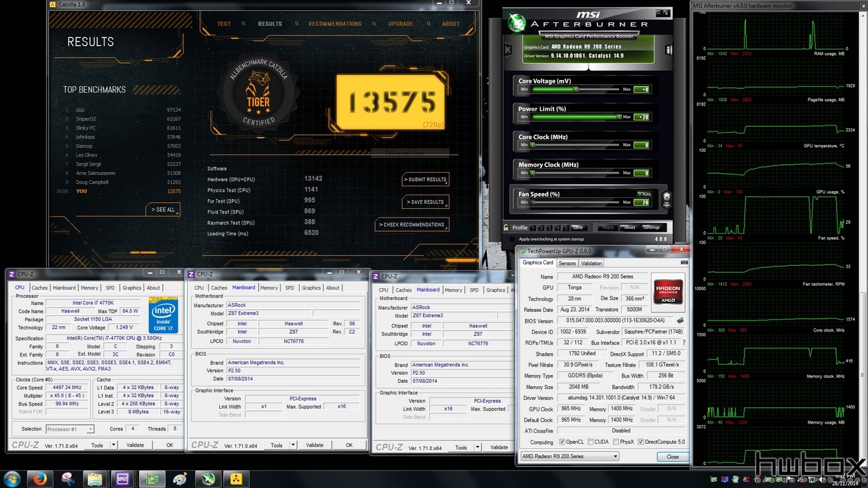Click Bus Interface question mark icon

point(684,342)
